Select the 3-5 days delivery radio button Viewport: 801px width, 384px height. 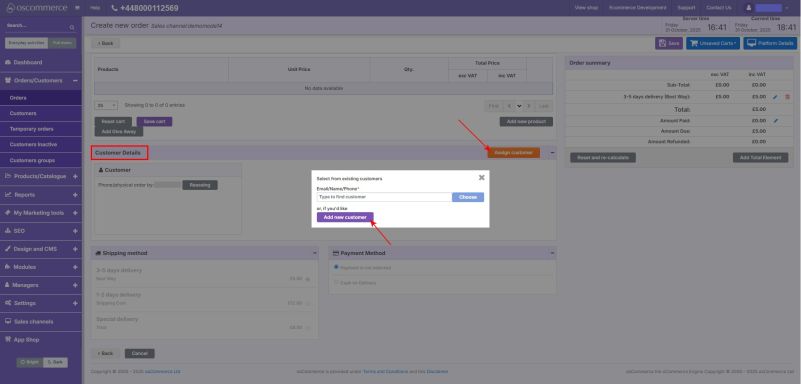308,279
